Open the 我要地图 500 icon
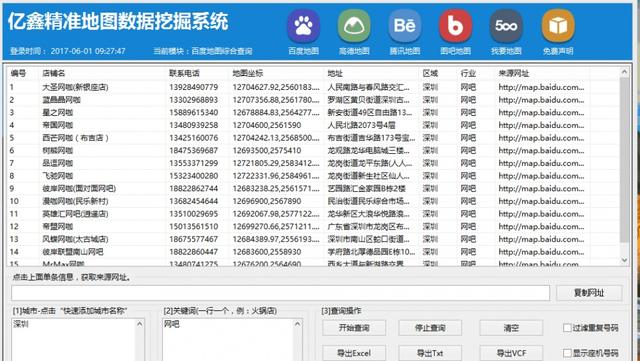This screenshot has height=361, width=640. click(x=506, y=26)
